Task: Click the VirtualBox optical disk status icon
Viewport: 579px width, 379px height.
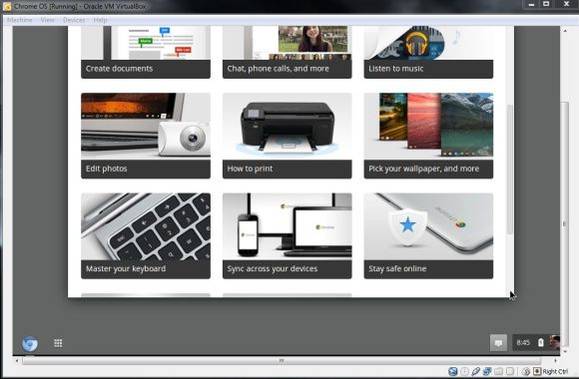Action: (465, 371)
